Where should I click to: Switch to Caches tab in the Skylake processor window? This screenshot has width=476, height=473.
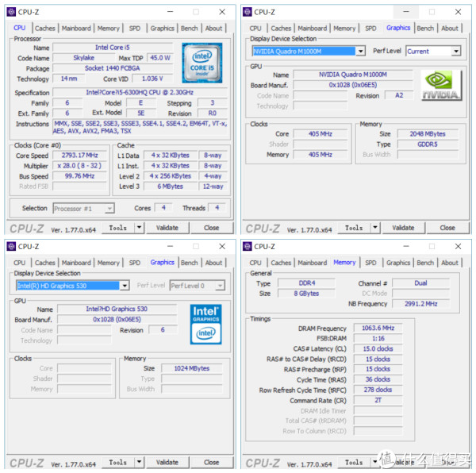point(45,28)
